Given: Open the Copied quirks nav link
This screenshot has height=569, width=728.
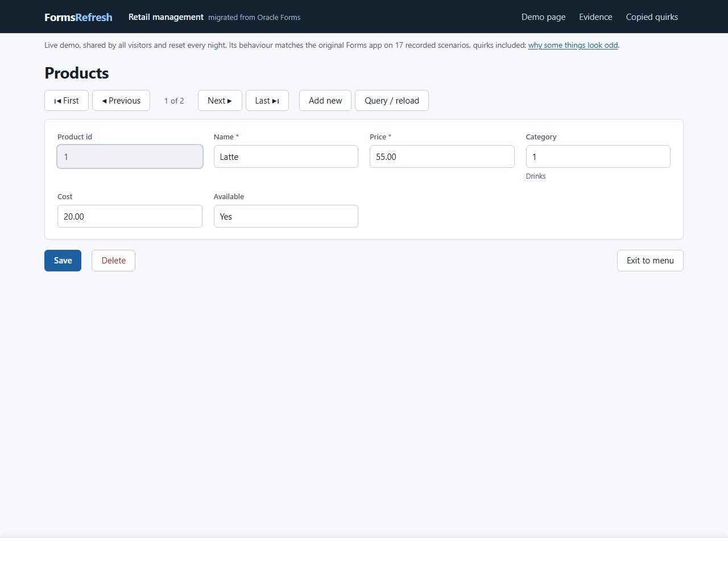Looking at the screenshot, I should [x=652, y=17].
